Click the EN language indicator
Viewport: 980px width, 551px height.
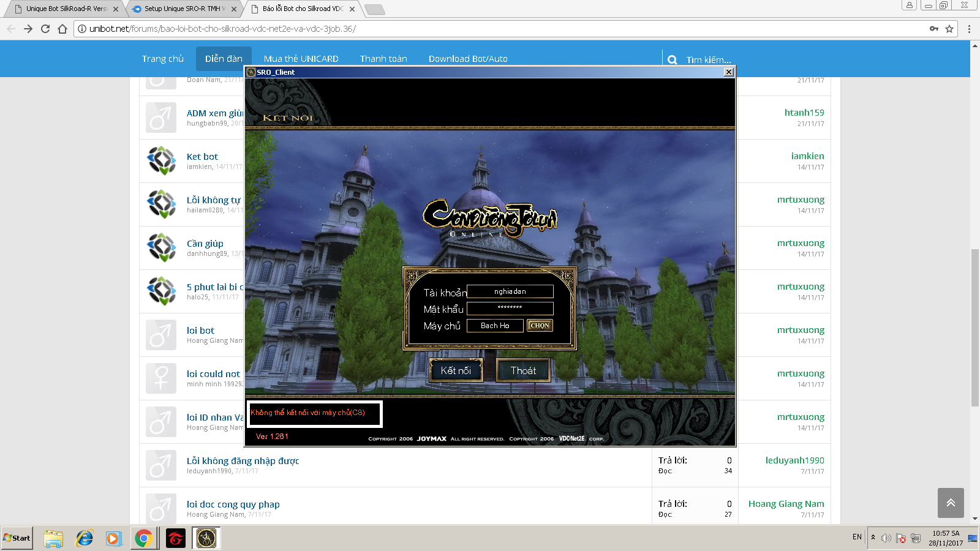pyautogui.click(x=857, y=537)
